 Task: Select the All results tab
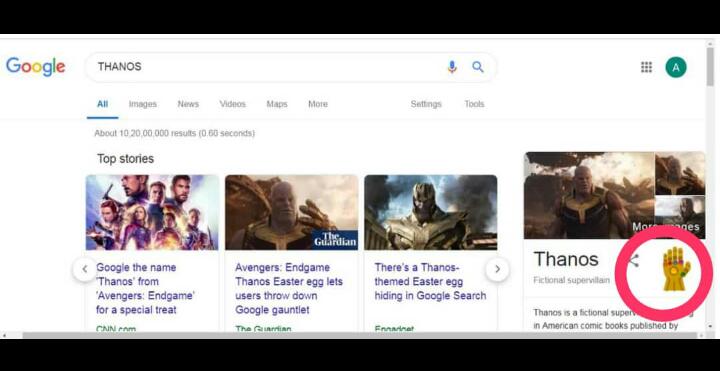pyautogui.click(x=102, y=104)
